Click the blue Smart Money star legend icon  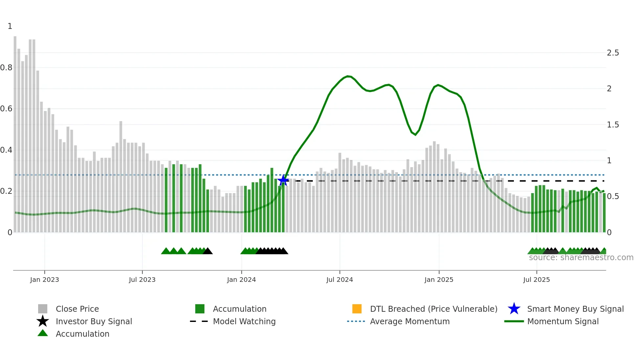(x=514, y=309)
